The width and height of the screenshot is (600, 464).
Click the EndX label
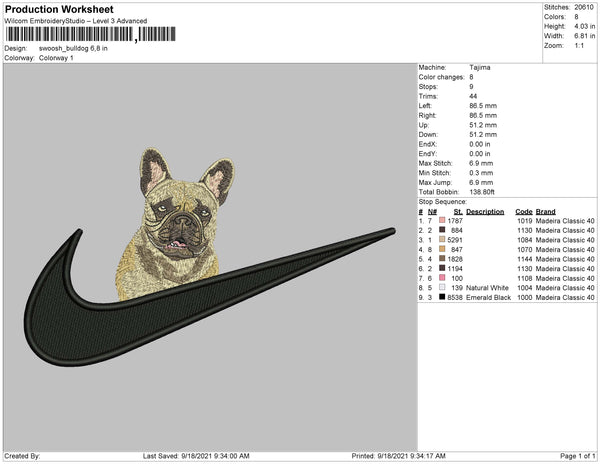tap(427, 144)
